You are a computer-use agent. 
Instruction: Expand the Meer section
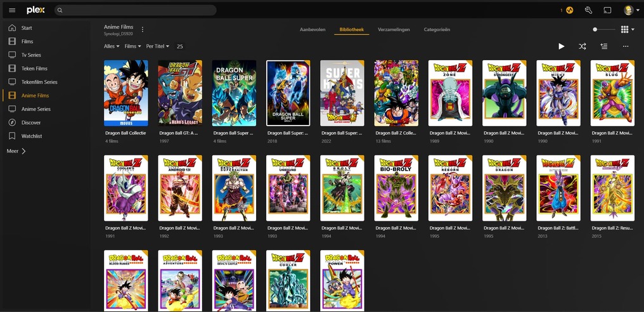pyautogui.click(x=16, y=152)
